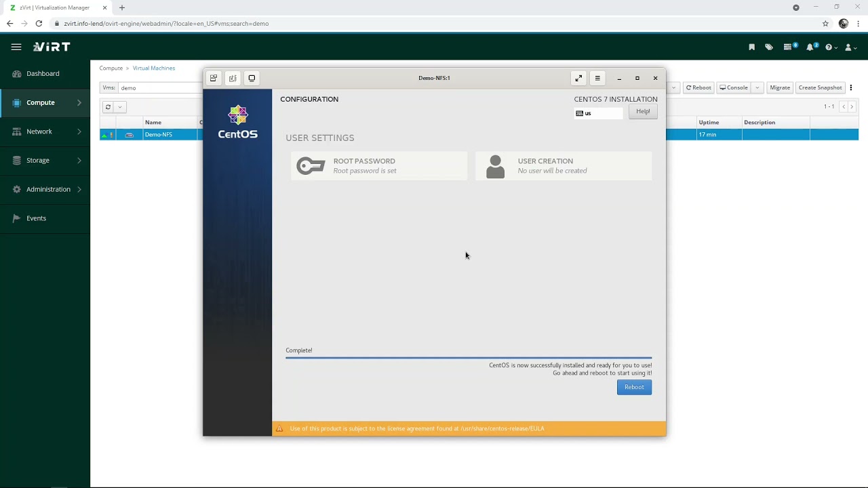Viewport: 868px width, 488px height.
Task: Click the installation progress bar
Action: pyautogui.click(x=469, y=357)
